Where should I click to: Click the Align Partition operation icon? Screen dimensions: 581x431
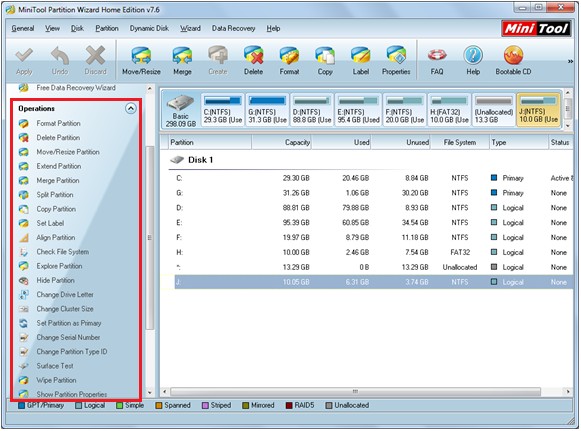[24, 238]
